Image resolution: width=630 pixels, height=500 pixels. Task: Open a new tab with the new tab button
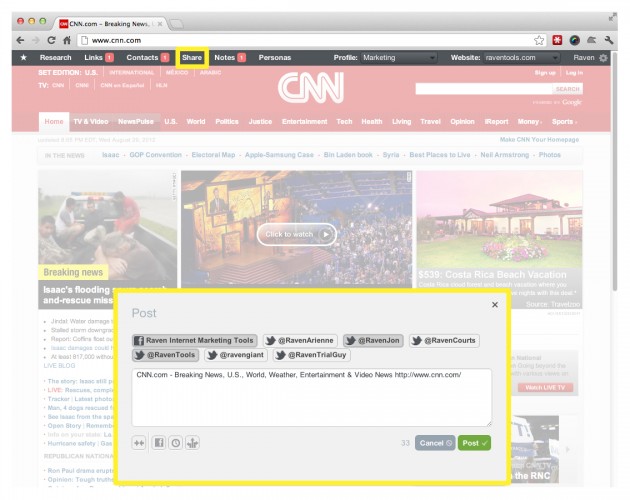176,24
